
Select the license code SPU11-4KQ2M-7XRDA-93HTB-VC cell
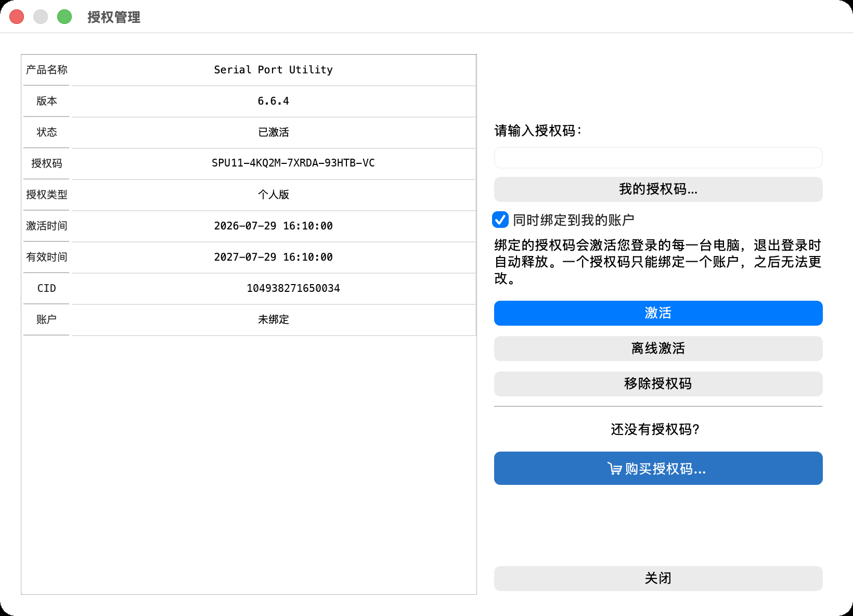pos(274,163)
